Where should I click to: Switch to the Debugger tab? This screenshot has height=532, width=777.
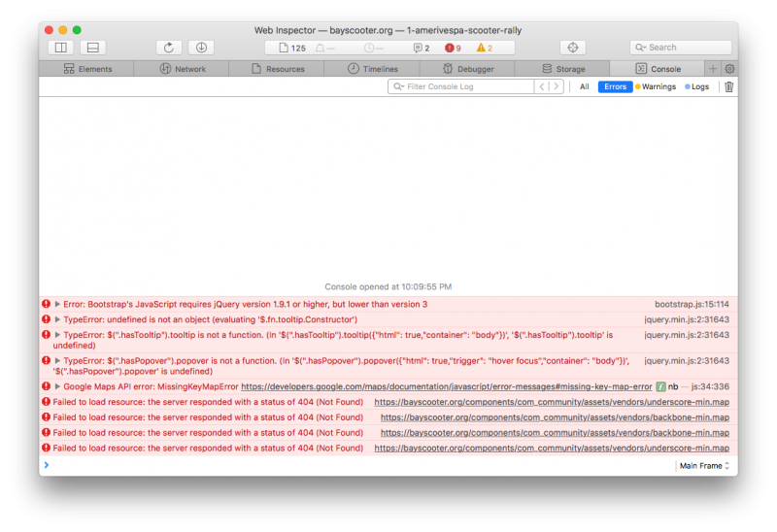pyautogui.click(x=468, y=69)
